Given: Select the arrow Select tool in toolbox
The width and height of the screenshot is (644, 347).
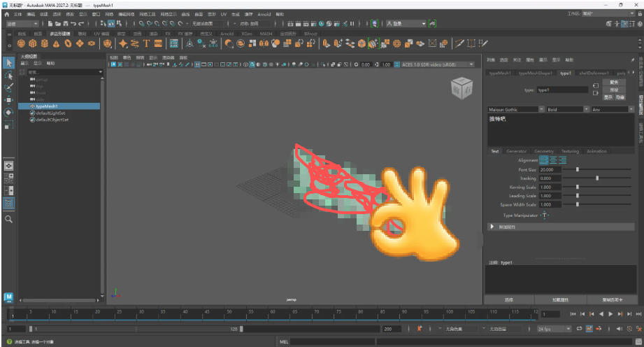Looking at the screenshot, I should (x=8, y=63).
